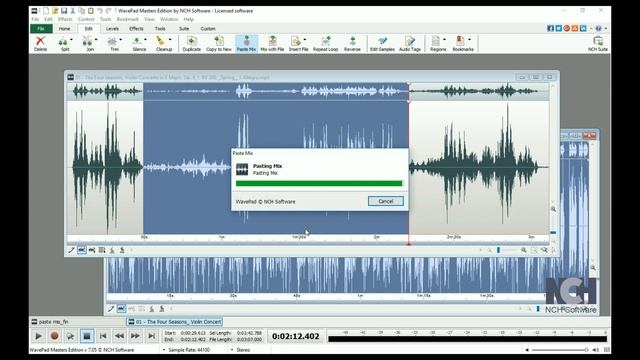Click the Duplicate icon
640x360 pixels.
coord(191,43)
